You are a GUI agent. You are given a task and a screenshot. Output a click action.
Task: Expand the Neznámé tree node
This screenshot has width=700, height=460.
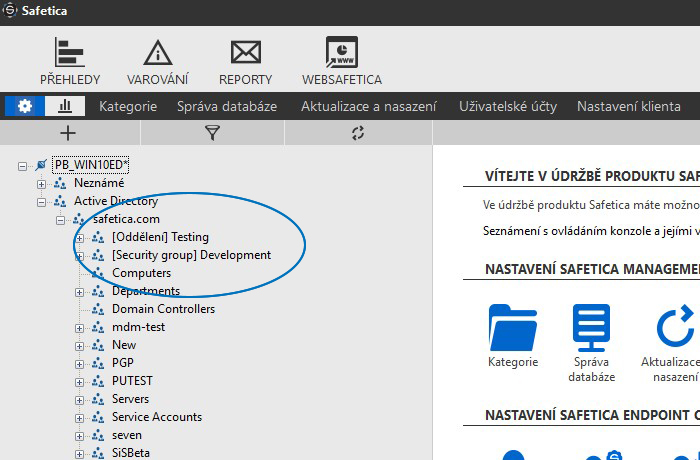[41, 183]
